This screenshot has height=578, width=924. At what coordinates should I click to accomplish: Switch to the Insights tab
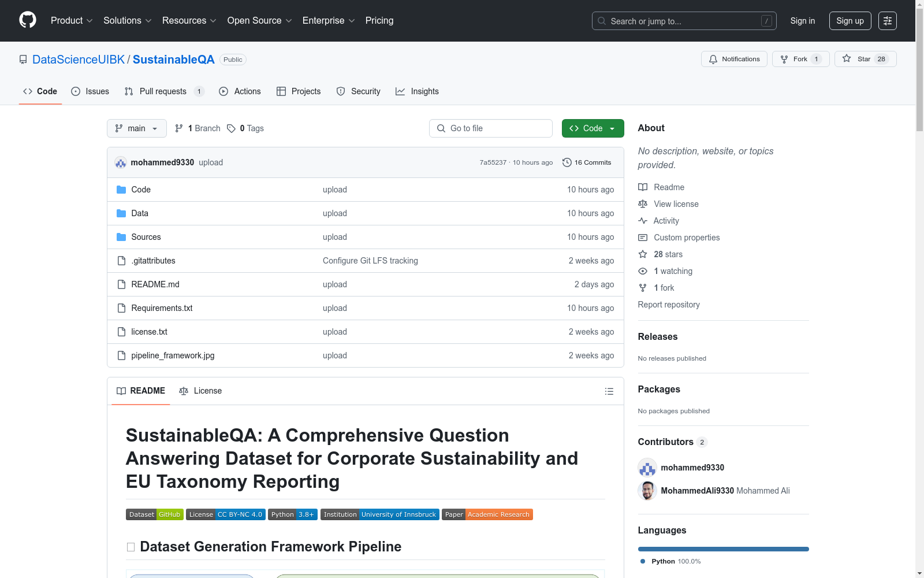click(x=417, y=91)
